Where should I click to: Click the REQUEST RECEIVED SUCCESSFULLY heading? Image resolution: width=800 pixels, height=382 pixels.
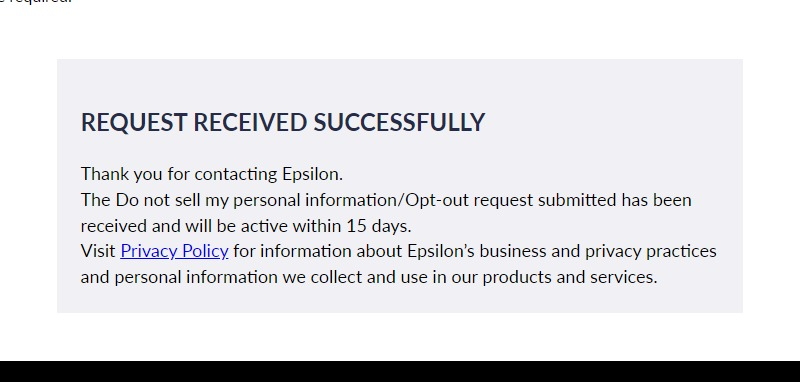283,122
